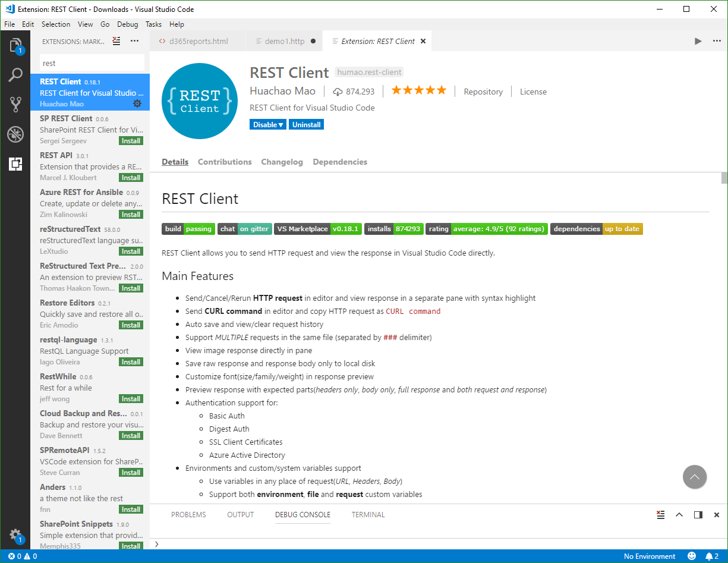Open the Debug menu
This screenshot has width=728, height=563.
[x=127, y=24]
